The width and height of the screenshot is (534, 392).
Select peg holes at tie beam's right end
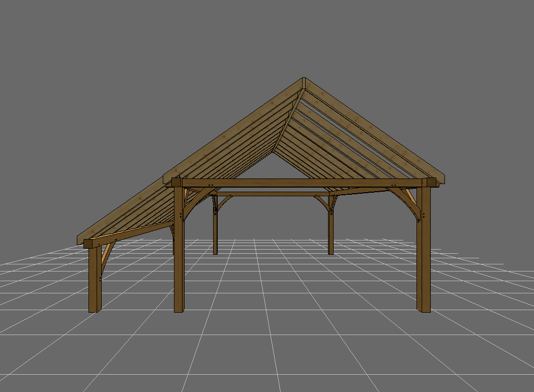coord(395,185)
